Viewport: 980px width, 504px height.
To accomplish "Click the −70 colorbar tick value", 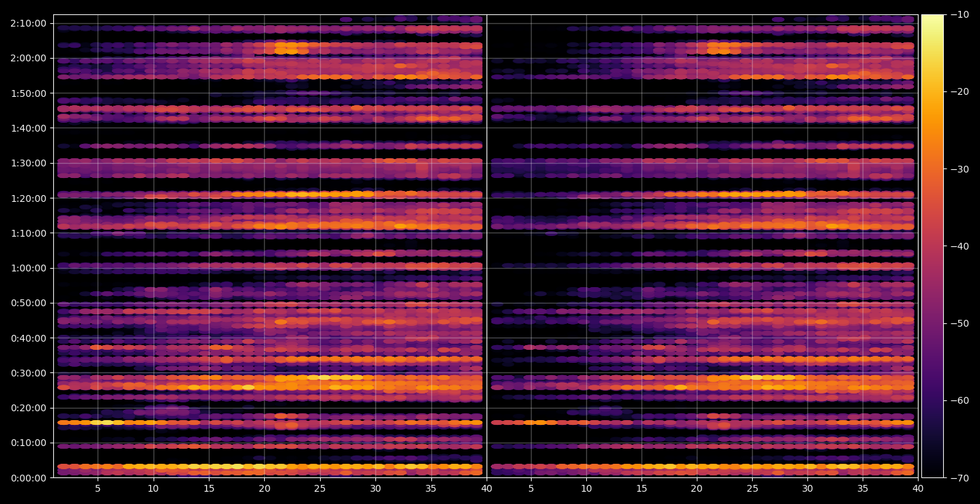I will click(x=959, y=478).
